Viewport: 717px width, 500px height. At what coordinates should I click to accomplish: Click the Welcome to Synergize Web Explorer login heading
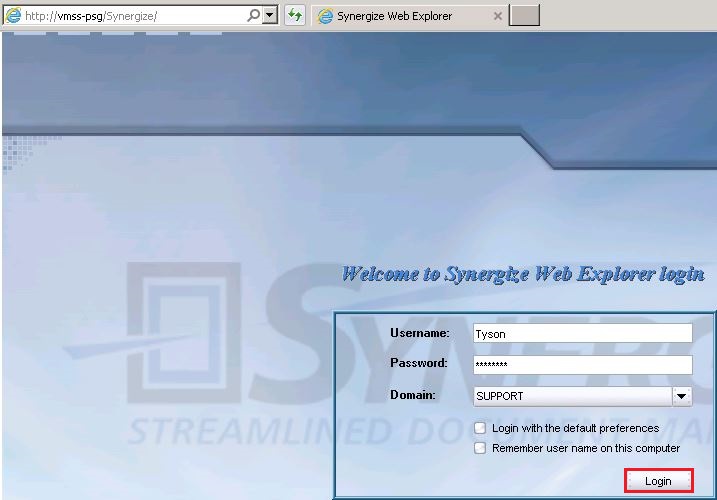pyautogui.click(x=523, y=274)
